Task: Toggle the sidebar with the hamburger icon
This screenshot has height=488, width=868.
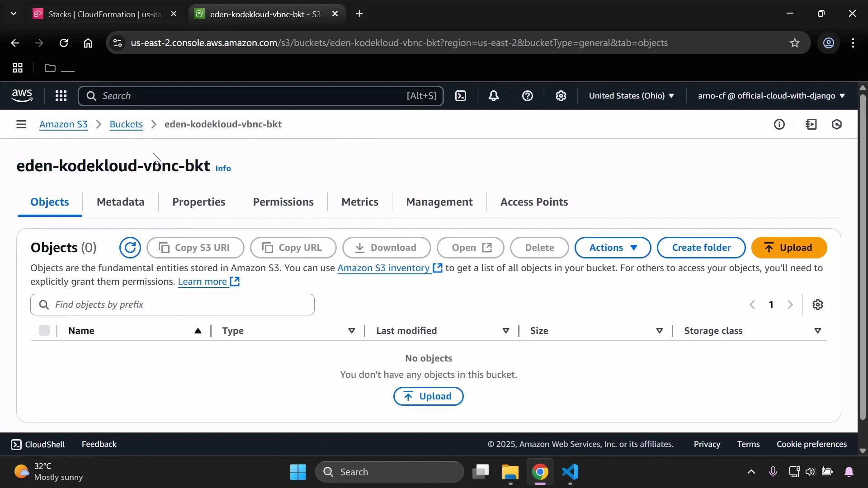Action: 21,124
